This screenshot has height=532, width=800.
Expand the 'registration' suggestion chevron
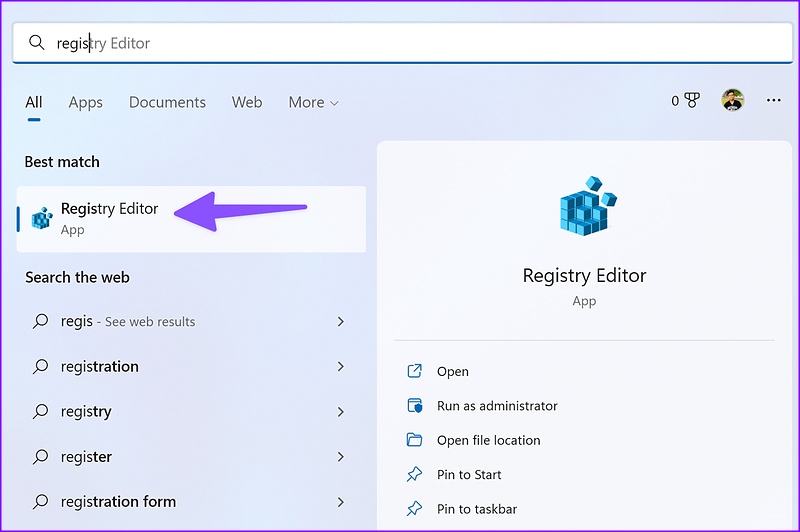(340, 366)
